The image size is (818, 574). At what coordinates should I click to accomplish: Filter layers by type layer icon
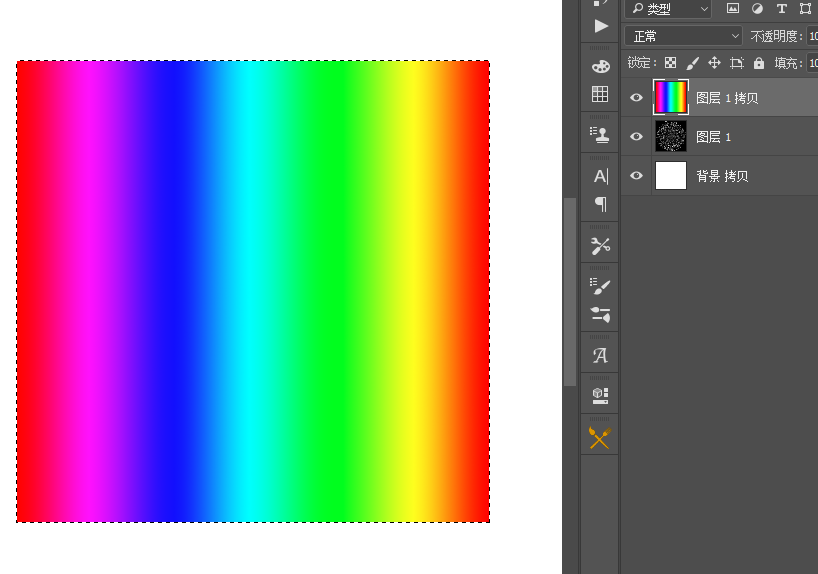point(781,8)
